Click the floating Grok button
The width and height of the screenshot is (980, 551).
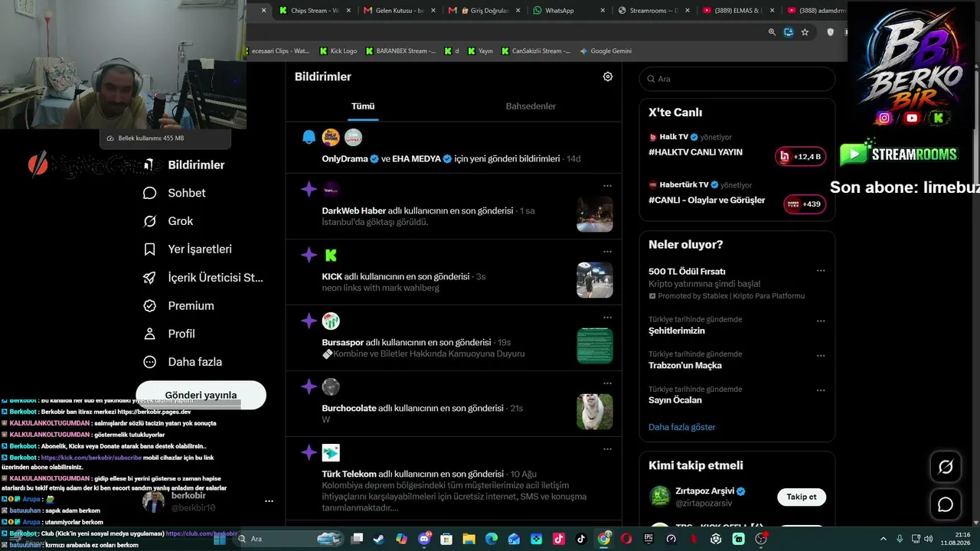[946, 467]
